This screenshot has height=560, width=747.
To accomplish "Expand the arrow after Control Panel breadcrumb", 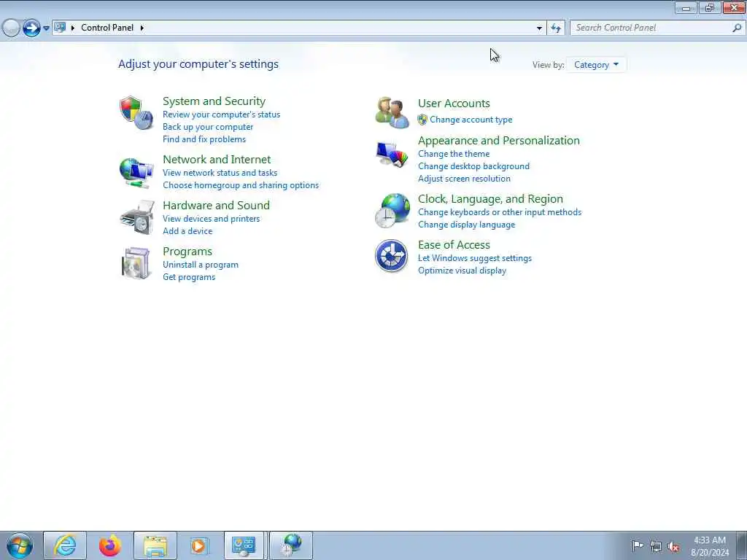I will click(x=142, y=28).
